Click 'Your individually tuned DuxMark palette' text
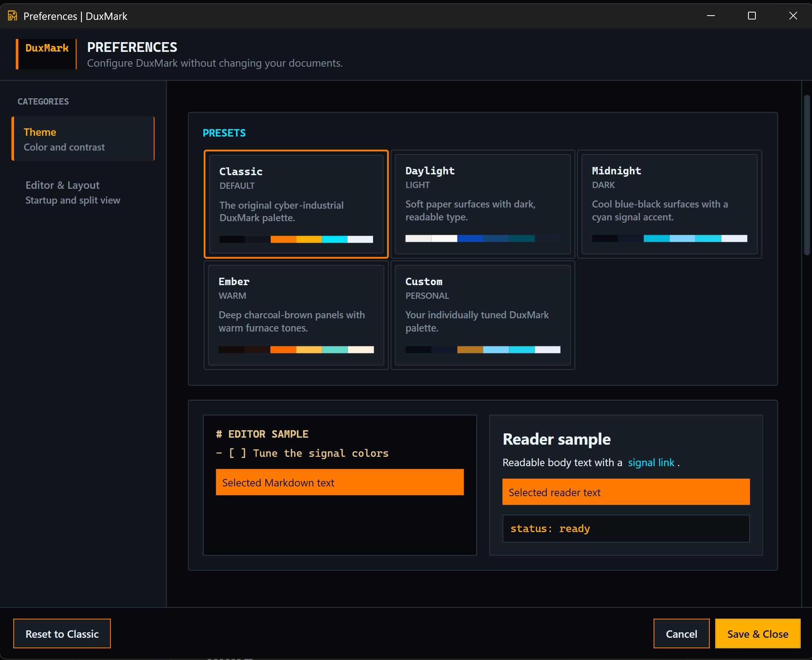Viewport: 812px width, 660px height. [477, 321]
